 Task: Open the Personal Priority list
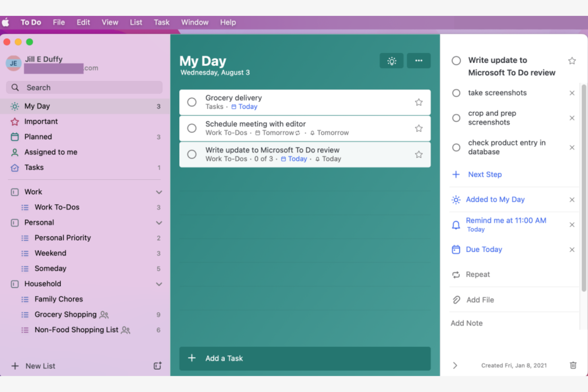tap(85, 238)
